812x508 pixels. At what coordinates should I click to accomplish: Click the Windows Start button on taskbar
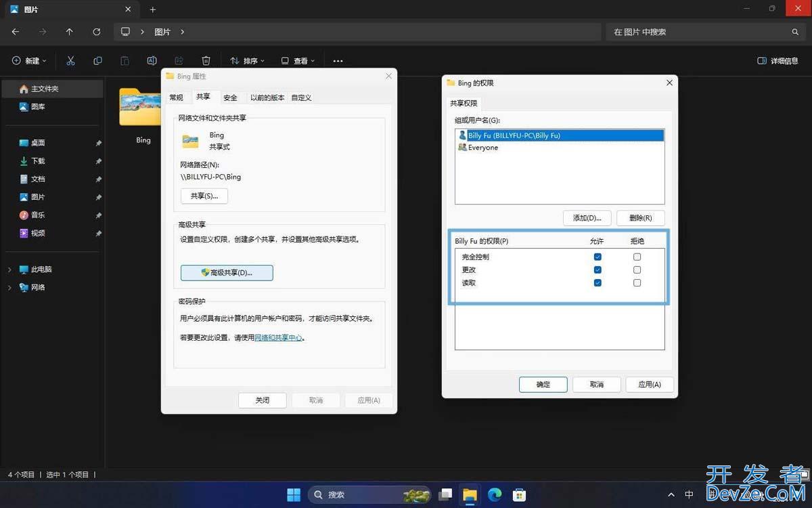coord(294,494)
